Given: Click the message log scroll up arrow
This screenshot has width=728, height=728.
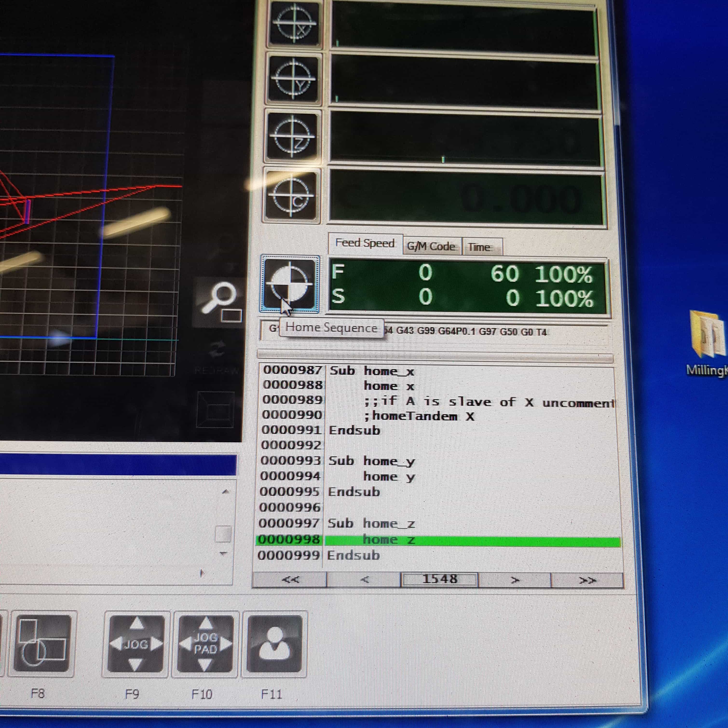Looking at the screenshot, I should (x=225, y=492).
